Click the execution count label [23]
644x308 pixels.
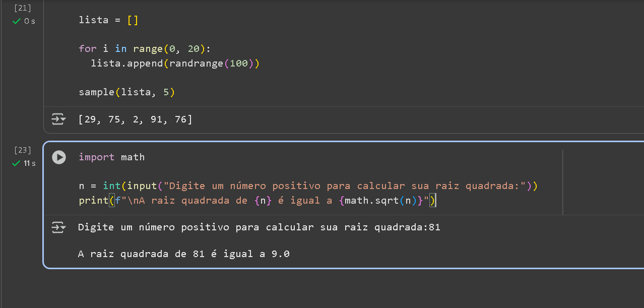[22, 150]
